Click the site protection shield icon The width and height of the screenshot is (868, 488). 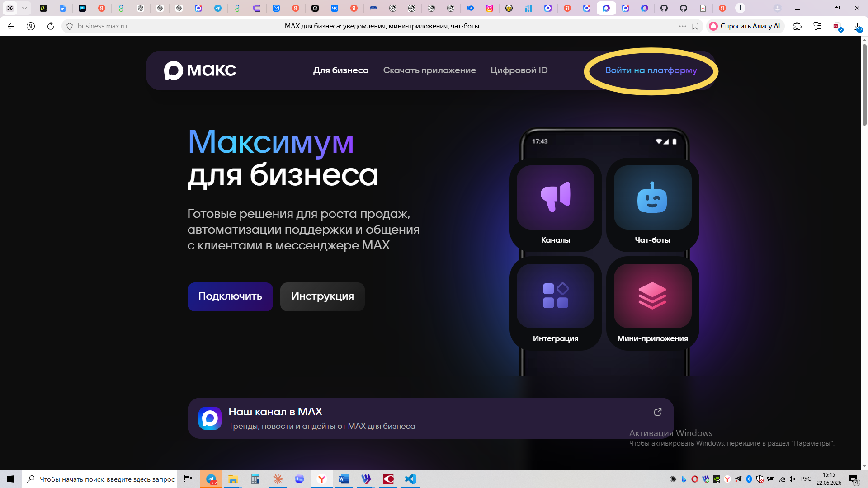click(70, 26)
